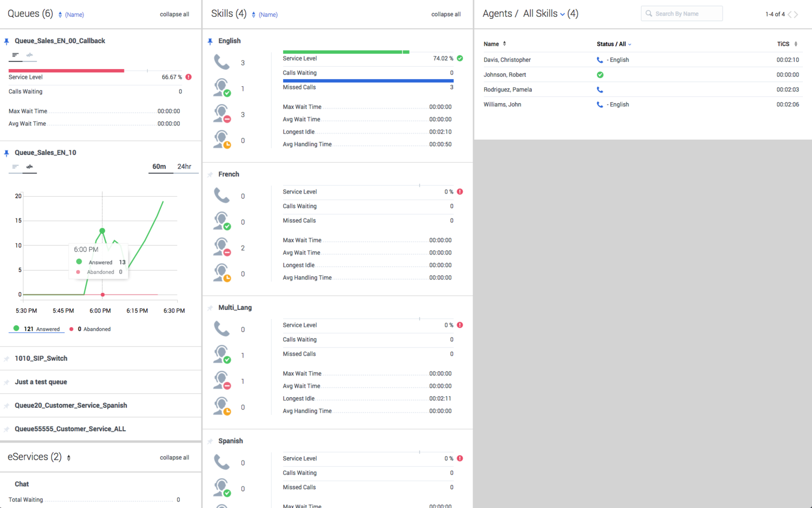The image size is (812, 508).
Task: Switch chart to 60m range
Action: 159,167
